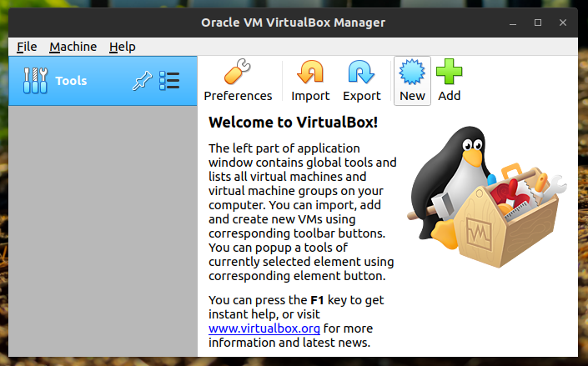Close the VirtualBox Manager window
This screenshot has width=588, height=366.
click(x=563, y=23)
